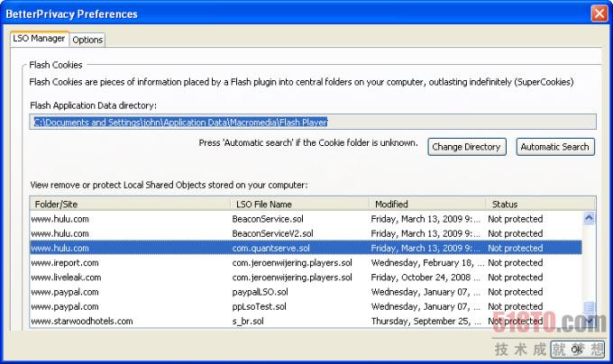
Task: Select the www.starwoodhotels.com row
Action: click(x=306, y=321)
